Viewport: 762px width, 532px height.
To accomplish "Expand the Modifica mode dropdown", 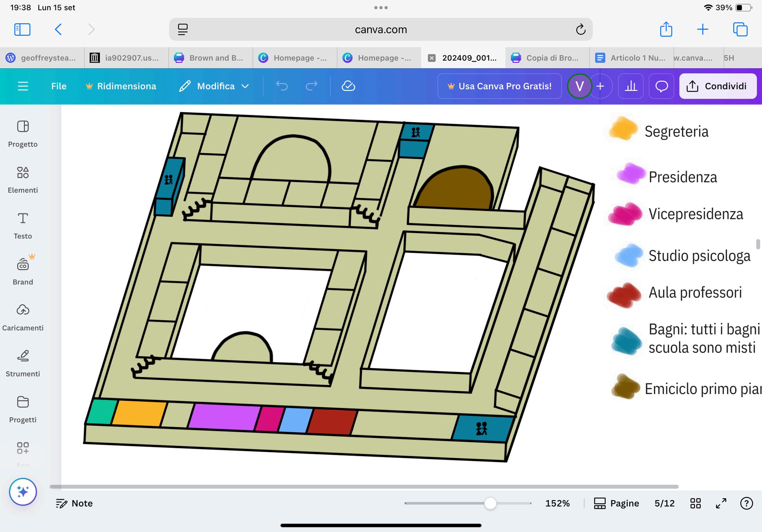I will click(x=214, y=86).
